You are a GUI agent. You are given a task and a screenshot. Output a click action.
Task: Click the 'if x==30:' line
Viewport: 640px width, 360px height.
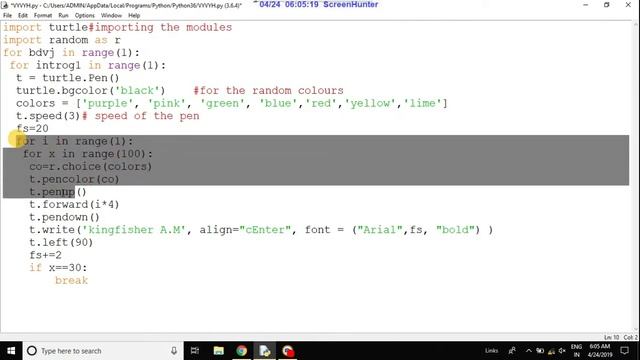coord(58,268)
